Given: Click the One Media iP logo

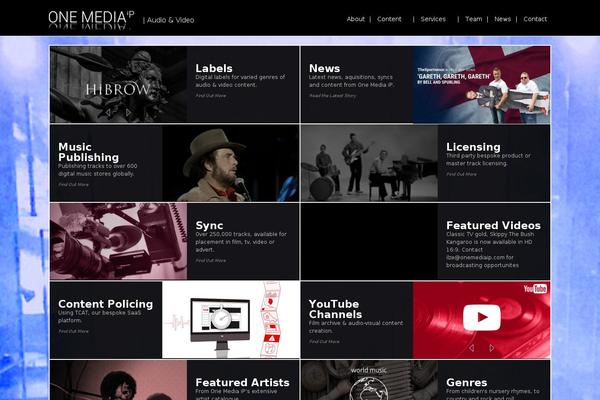Looking at the screenshot, I should tap(91, 19).
